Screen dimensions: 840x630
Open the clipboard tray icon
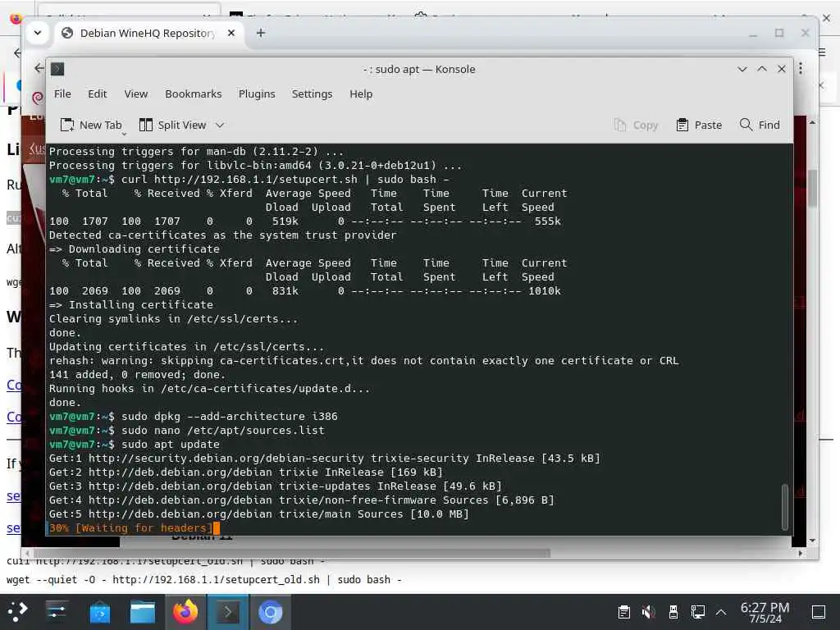[x=624, y=612]
